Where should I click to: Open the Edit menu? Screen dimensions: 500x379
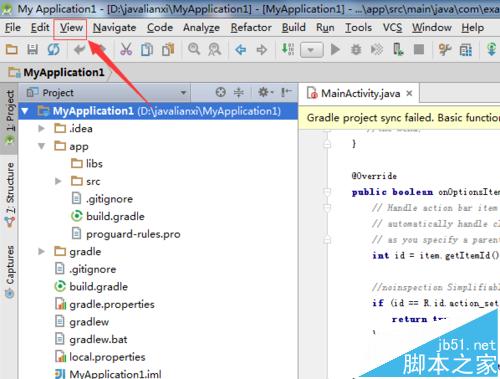[x=40, y=28]
